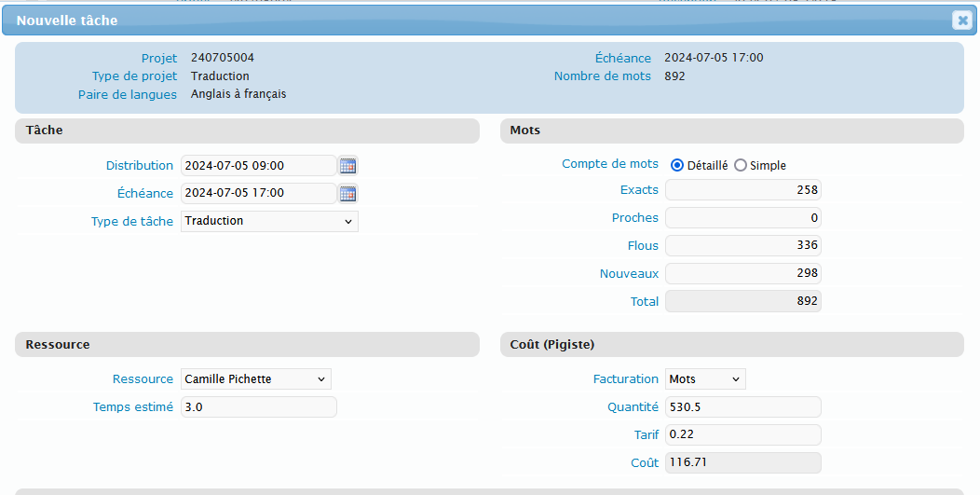This screenshot has width=980, height=495.
Task: Focus the Temps estimé field
Action: pyautogui.click(x=258, y=407)
